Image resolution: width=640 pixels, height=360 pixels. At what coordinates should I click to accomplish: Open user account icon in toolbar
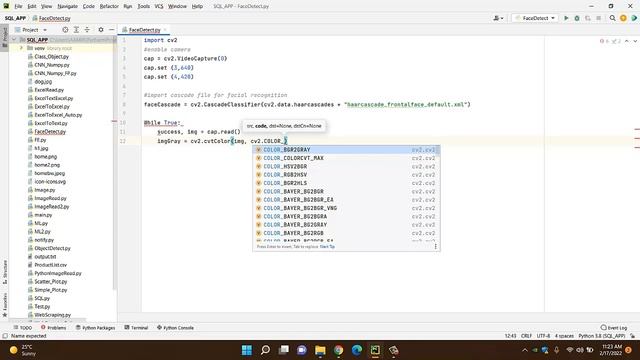498,18
